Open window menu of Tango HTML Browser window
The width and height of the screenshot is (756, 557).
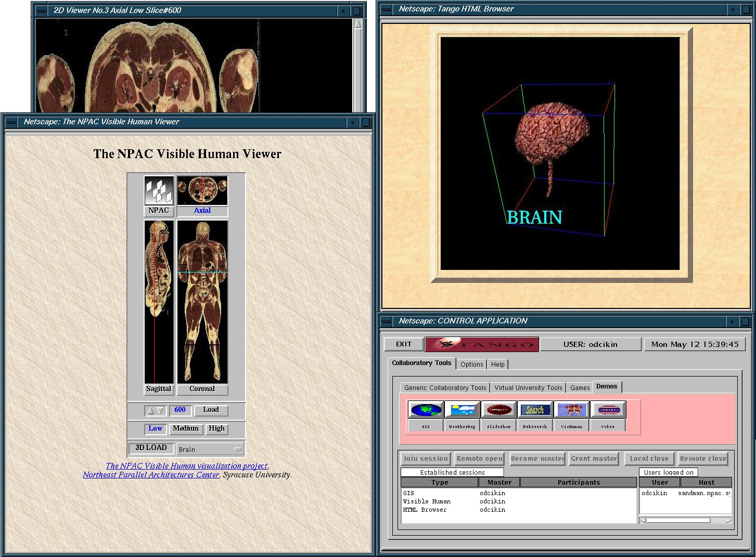click(387, 9)
